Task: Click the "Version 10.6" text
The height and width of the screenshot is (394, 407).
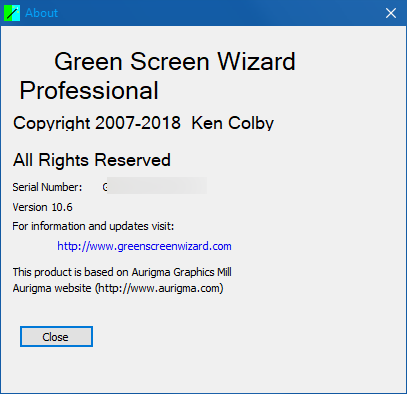Action: coord(42,207)
